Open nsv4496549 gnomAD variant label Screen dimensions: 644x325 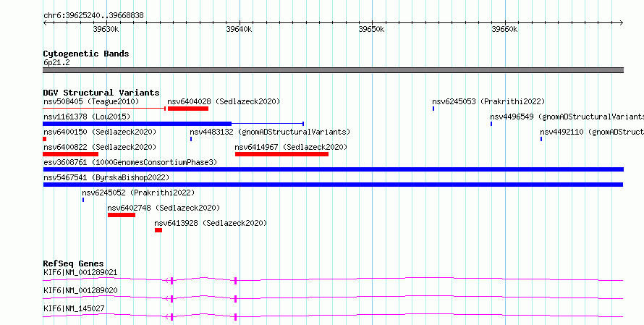click(x=567, y=117)
